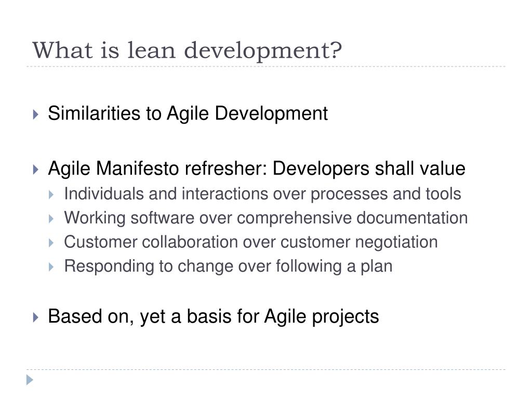Click arrow bullet beside Similarities to Agile Development
The height and width of the screenshot is (399, 532).
[x=36, y=114]
